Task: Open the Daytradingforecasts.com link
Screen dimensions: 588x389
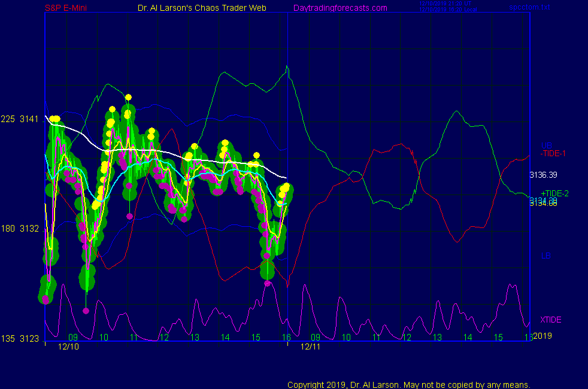Action: [x=340, y=8]
